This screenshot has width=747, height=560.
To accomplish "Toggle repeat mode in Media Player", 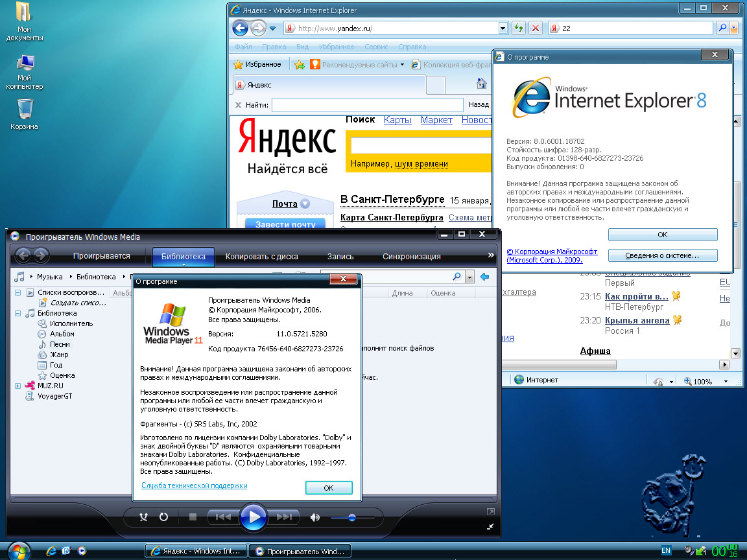I will coord(164,517).
